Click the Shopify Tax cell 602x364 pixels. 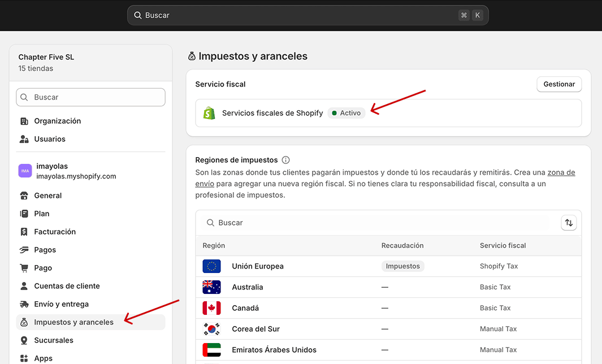click(x=499, y=266)
